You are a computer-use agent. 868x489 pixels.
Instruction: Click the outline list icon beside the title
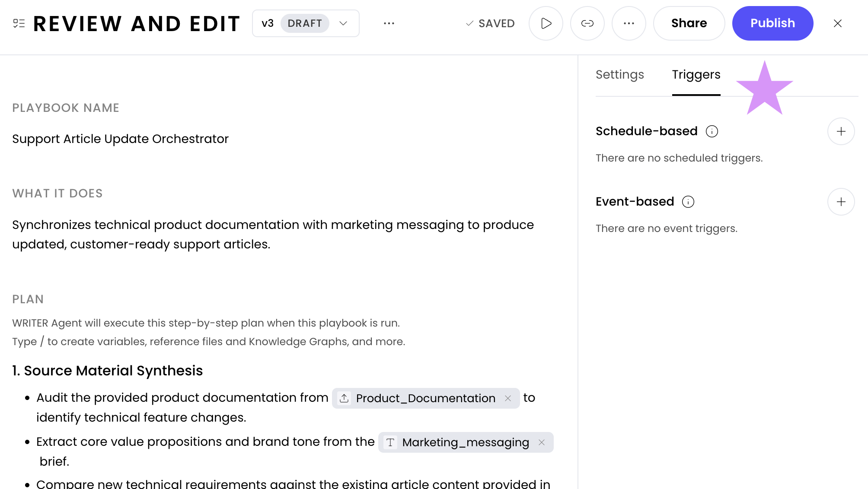[x=19, y=23]
